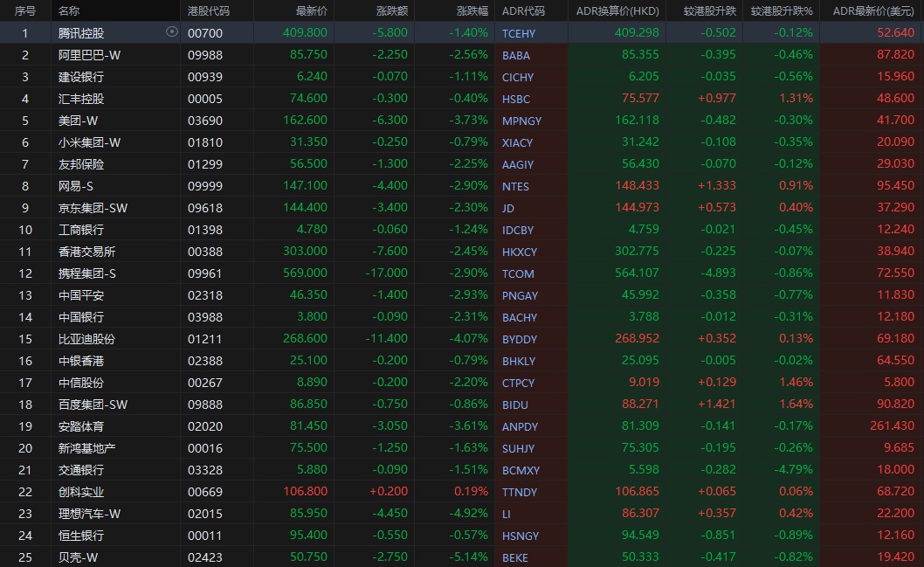Click HK stock code 01211
The image size is (924, 567).
pos(205,339)
